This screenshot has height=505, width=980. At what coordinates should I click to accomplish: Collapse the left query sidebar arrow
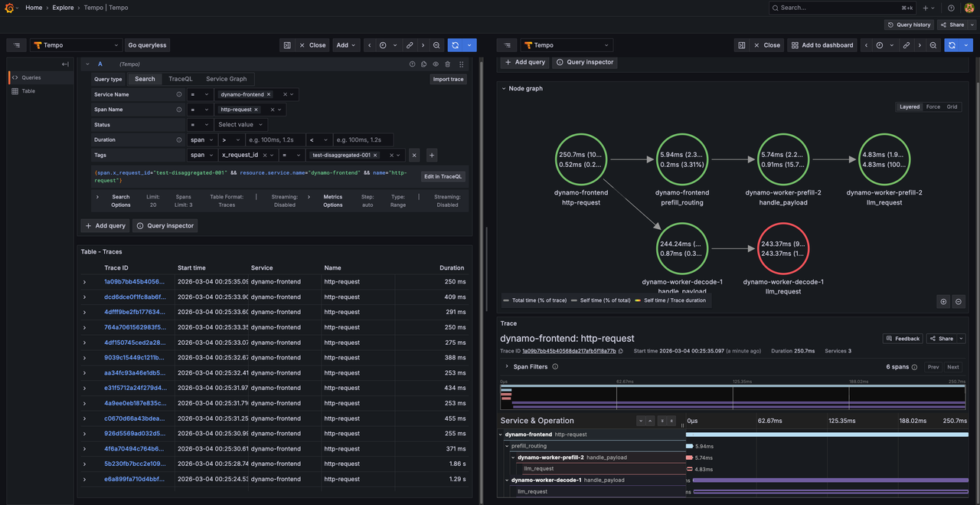point(65,64)
